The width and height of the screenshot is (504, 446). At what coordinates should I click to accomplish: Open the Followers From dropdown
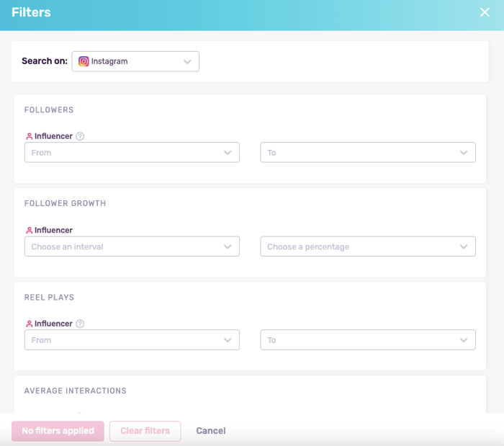tap(132, 153)
